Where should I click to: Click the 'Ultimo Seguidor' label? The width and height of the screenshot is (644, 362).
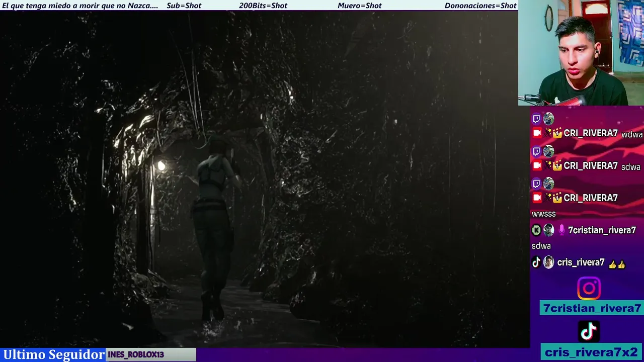(53, 354)
